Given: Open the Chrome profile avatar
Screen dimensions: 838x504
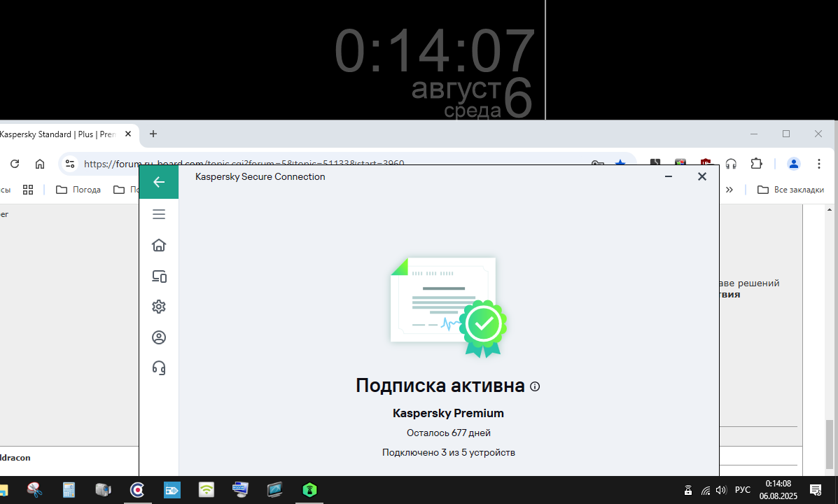Looking at the screenshot, I should (794, 164).
